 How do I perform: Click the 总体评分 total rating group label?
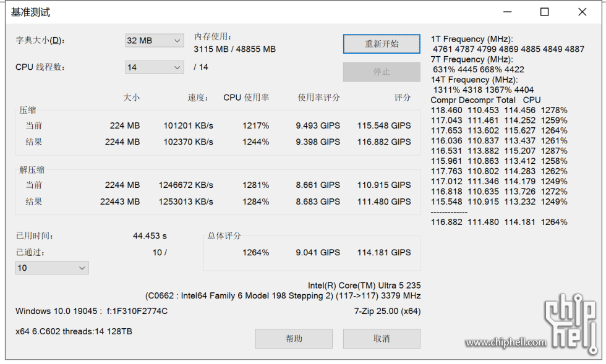pos(224,235)
